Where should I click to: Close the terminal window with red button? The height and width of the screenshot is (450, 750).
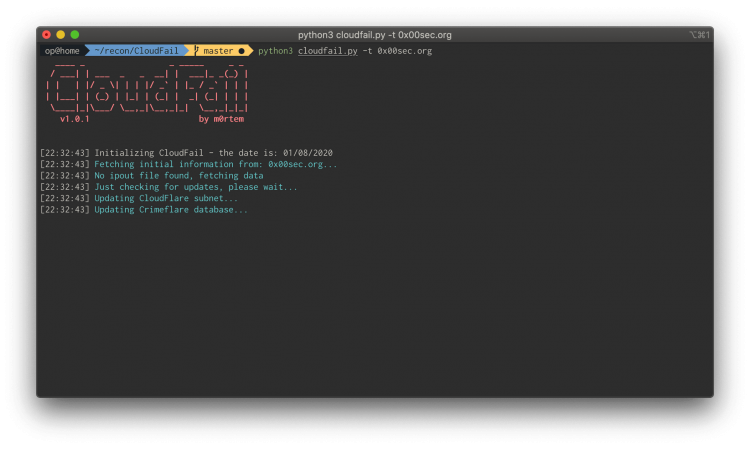(x=46, y=34)
